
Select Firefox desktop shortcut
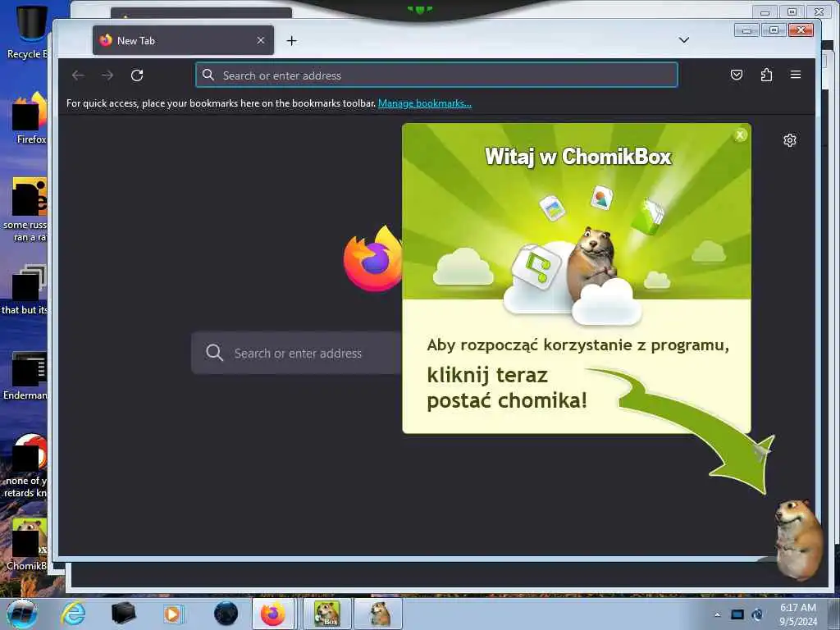(30, 118)
